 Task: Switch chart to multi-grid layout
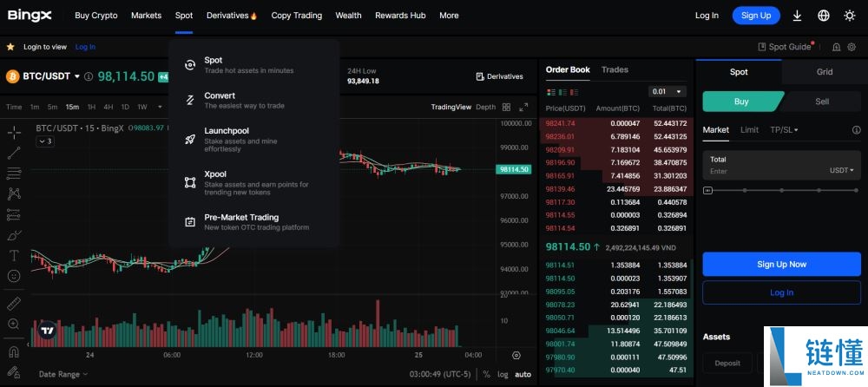[506, 107]
